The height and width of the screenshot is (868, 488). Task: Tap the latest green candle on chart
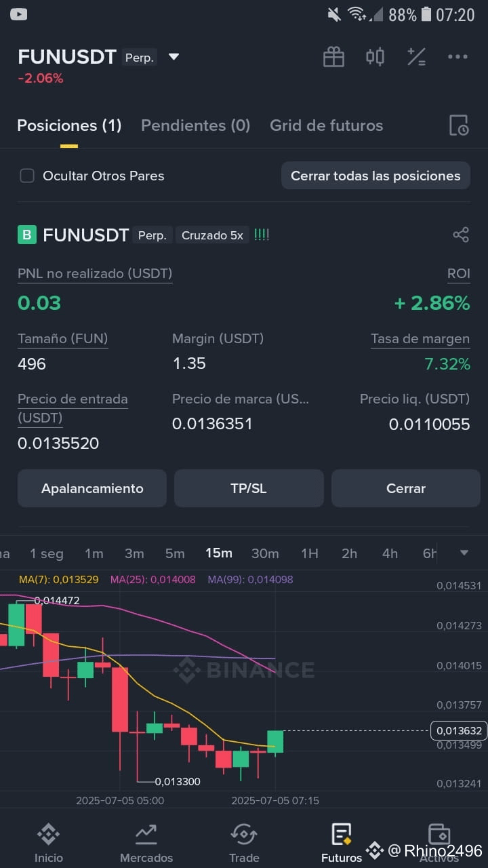(275, 741)
